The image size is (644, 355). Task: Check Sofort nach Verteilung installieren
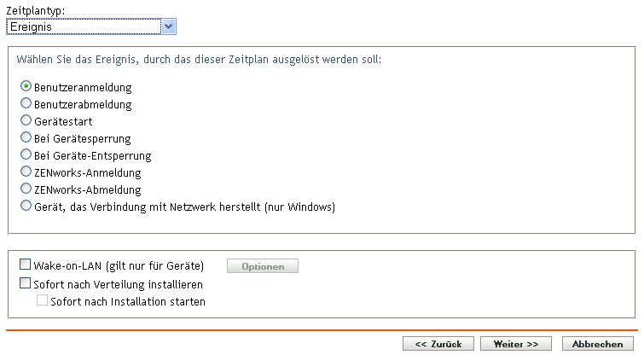click(x=24, y=284)
